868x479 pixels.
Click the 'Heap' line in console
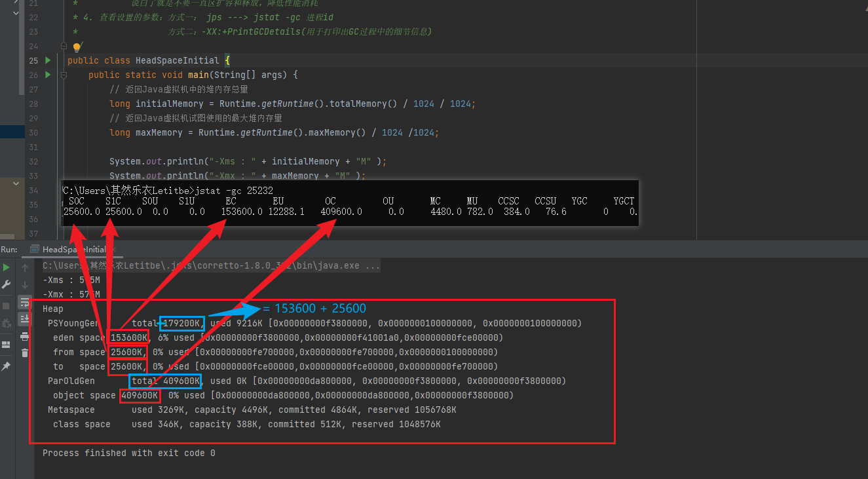click(x=53, y=309)
